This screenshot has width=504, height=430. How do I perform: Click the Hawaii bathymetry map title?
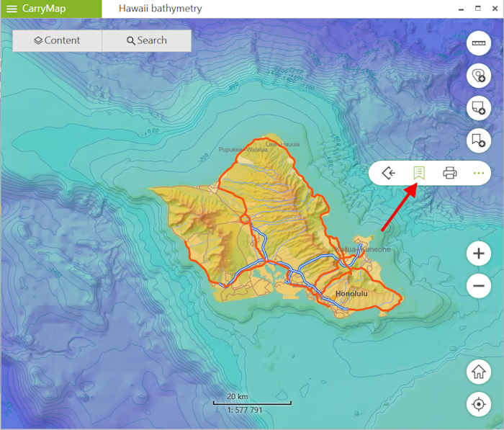[x=160, y=9]
